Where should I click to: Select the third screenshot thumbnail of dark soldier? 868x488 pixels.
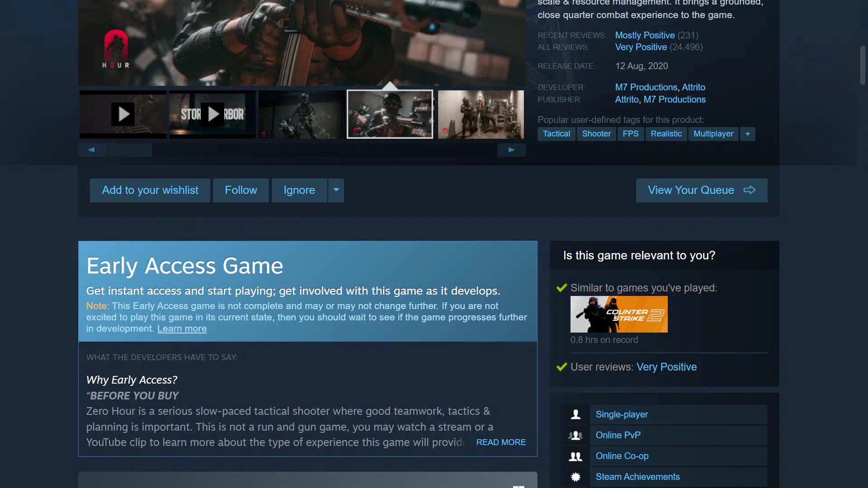pos(302,114)
